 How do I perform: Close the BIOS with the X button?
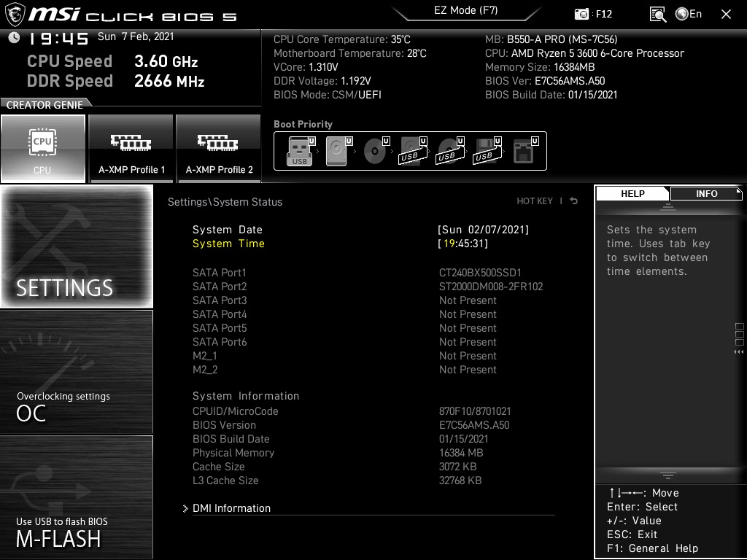click(726, 15)
